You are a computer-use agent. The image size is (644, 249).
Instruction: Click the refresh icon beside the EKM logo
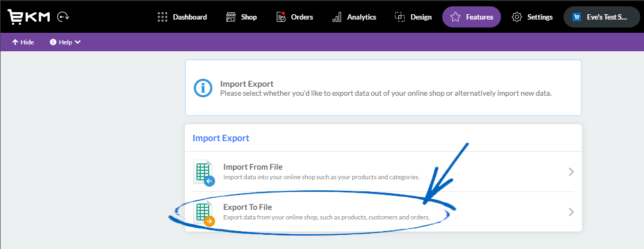(x=64, y=17)
